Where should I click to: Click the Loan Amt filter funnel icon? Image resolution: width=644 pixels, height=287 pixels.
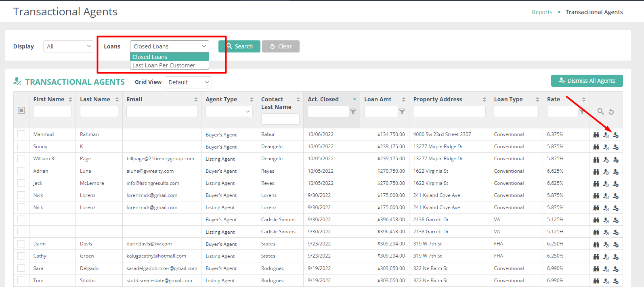[402, 111]
